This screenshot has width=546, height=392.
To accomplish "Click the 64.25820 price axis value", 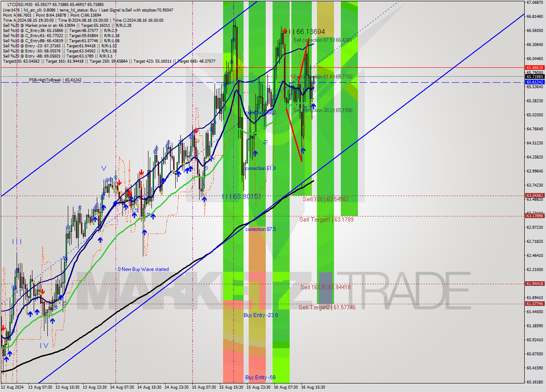I will 535,157.
